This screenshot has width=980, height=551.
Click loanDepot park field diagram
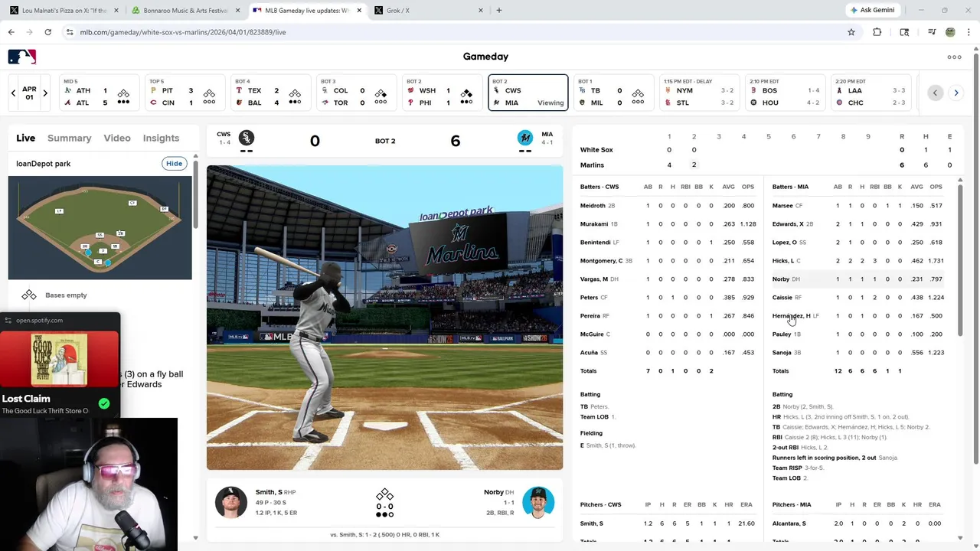click(100, 228)
